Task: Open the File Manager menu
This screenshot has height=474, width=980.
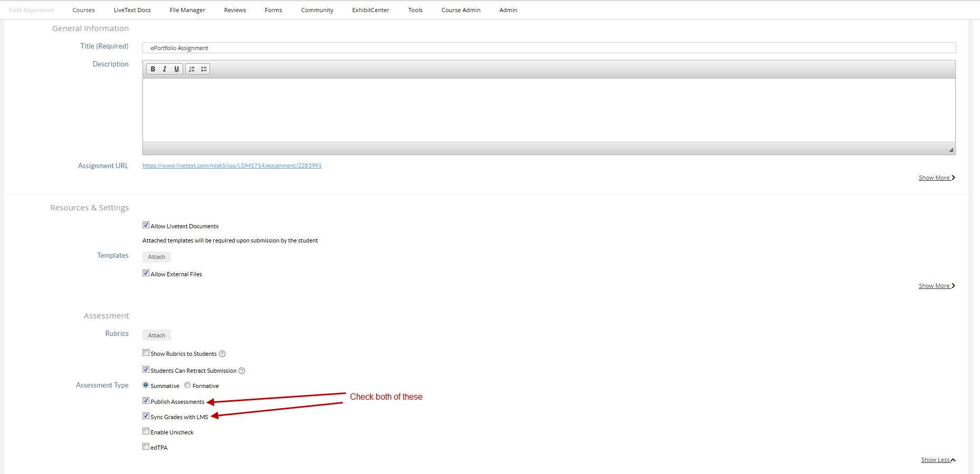Action: click(x=187, y=10)
